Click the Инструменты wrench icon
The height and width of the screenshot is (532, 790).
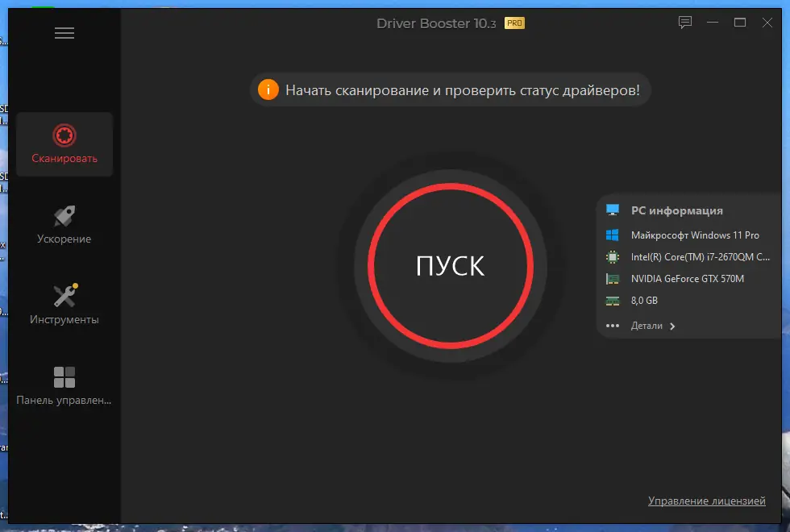coord(64,293)
